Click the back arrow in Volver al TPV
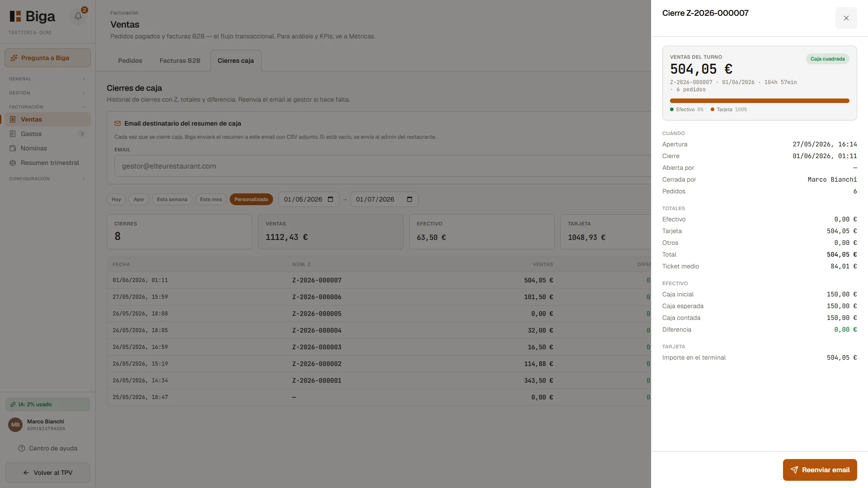Screen dimensions: 868x488 click(x=26, y=473)
